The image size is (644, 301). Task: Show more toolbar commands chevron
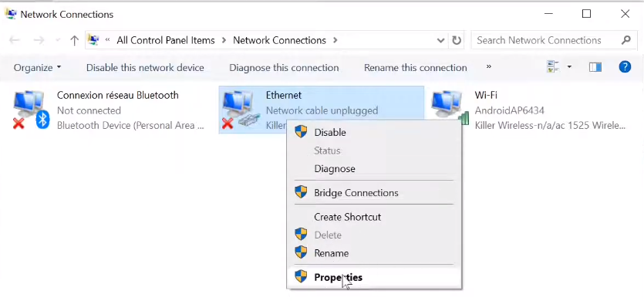(x=489, y=66)
